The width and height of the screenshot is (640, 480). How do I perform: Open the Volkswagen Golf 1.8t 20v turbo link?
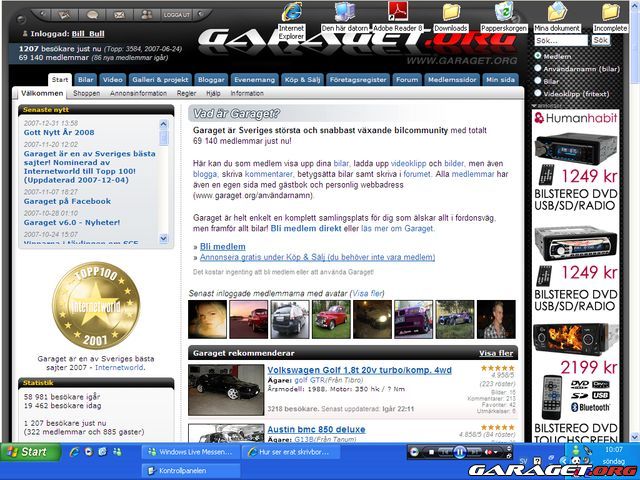coord(359,370)
